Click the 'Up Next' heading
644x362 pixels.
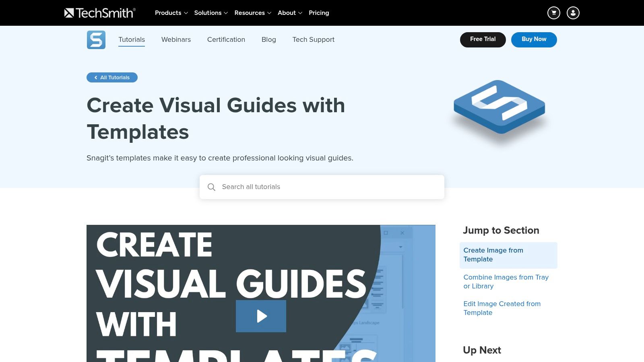point(482,350)
